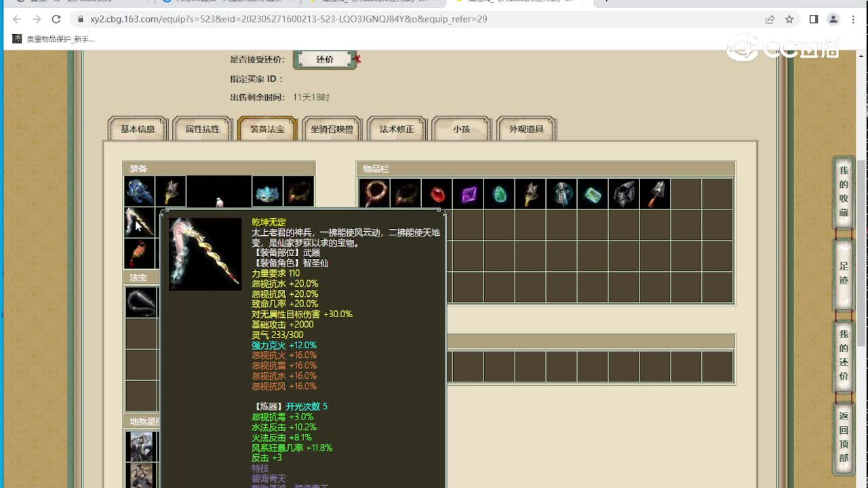Go forward in the browser

point(37,19)
